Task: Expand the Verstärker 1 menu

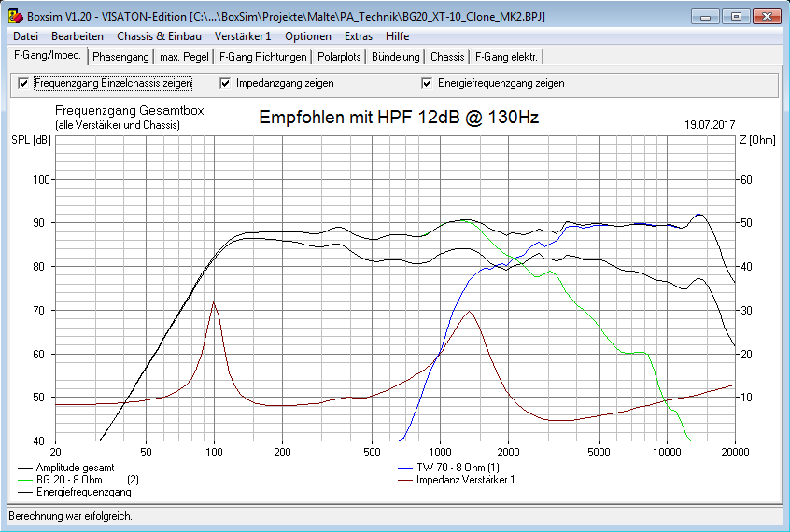Action: click(x=242, y=36)
